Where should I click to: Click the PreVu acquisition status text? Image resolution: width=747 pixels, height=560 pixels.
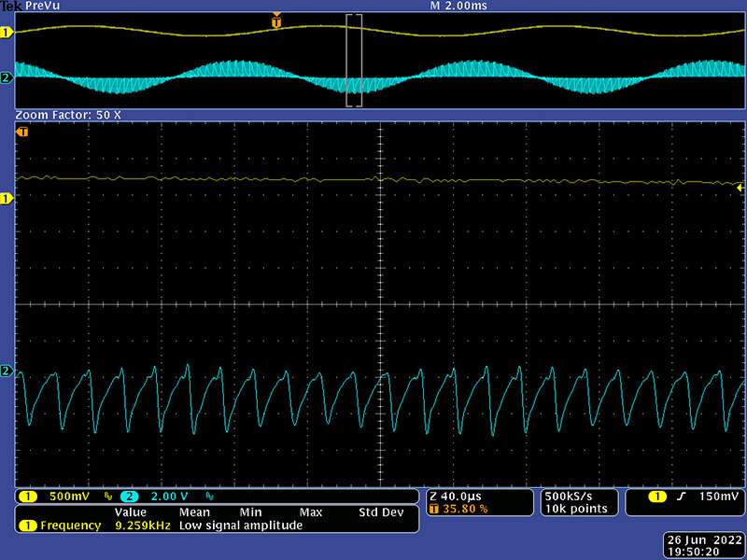click(42, 6)
